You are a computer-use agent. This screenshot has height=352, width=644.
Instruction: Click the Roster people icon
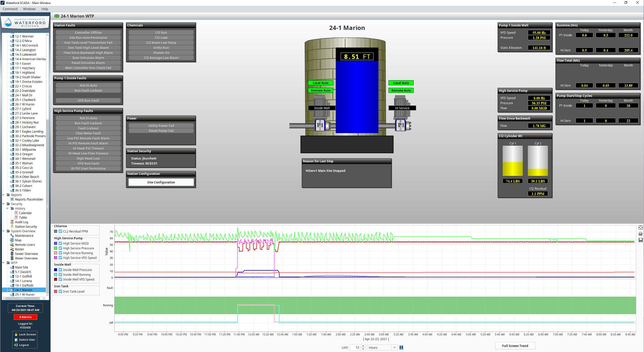pos(12,249)
